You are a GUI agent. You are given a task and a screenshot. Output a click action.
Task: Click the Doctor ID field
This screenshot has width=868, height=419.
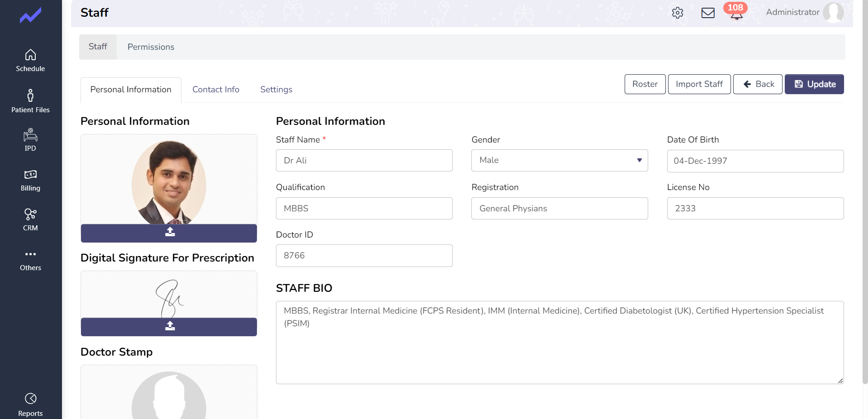[364, 256]
